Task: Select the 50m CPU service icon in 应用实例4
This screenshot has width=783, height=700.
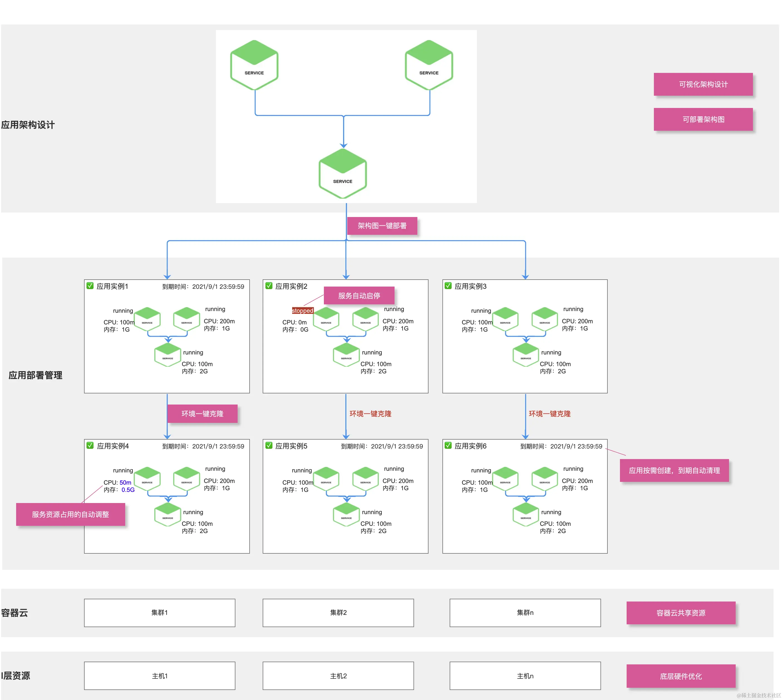Action: (x=147, y=479)
